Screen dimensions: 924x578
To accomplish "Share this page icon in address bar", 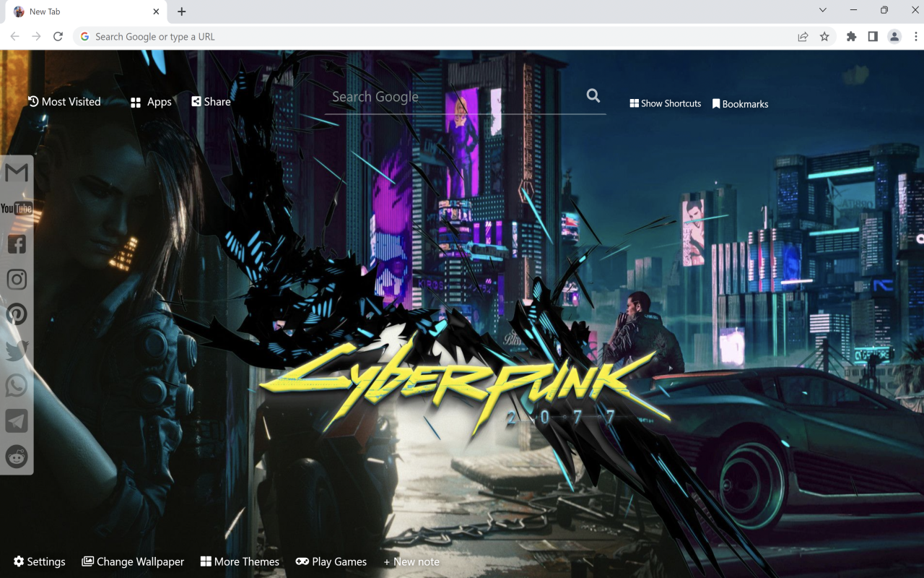I will coord(803,37).
